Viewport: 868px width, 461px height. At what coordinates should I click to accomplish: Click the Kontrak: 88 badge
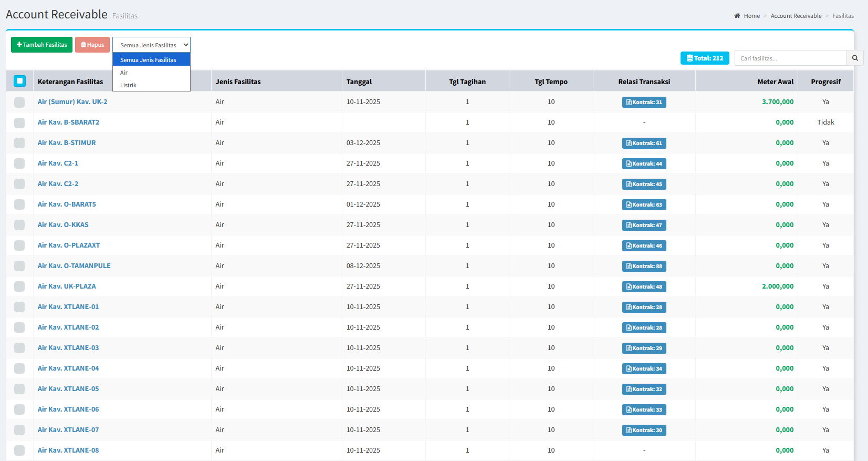(x=644, y=266)
